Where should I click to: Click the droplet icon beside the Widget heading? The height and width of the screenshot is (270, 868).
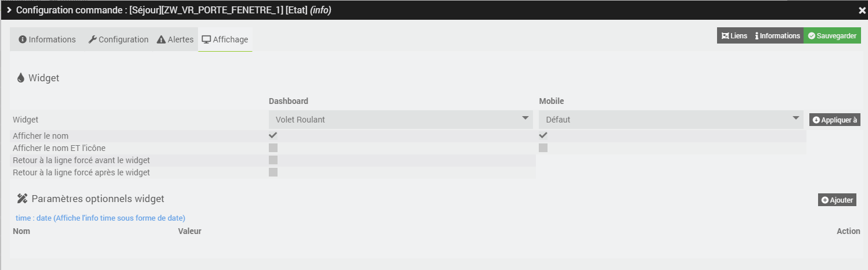[x=21, y=77]
